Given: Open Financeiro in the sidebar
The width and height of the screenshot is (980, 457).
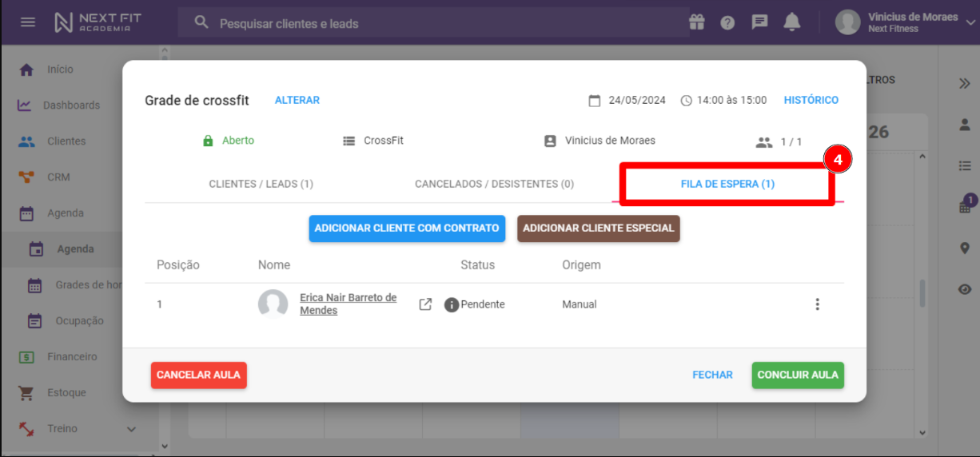Looking at the screenshot, I should pos(72,357).
